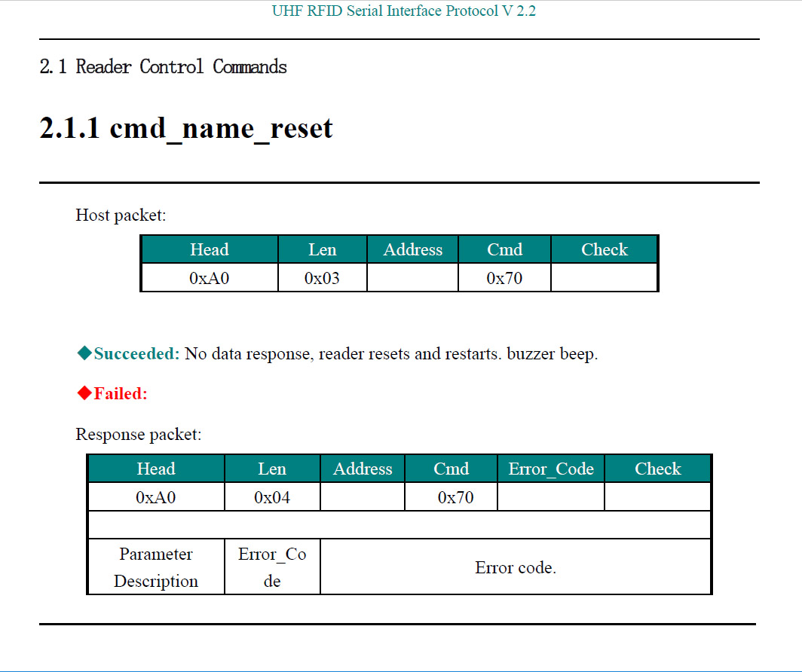
Task: Click the 'Succeeded:' label
Action: pos(136,353)
